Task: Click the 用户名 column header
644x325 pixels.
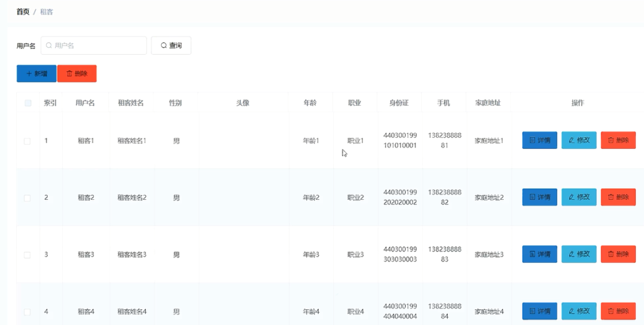Action: (85, 103)
